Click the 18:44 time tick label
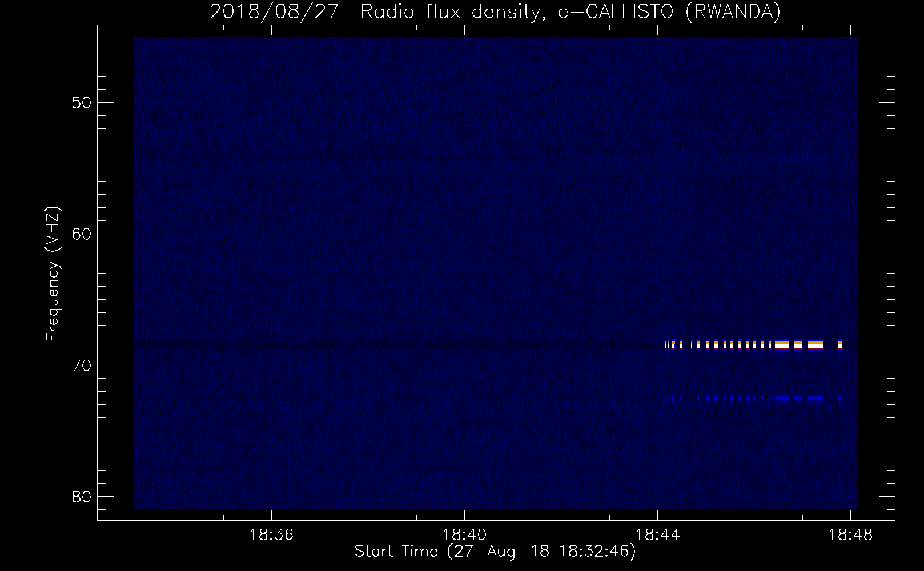Screen dimensions: 924x571 tap(658, 535)
